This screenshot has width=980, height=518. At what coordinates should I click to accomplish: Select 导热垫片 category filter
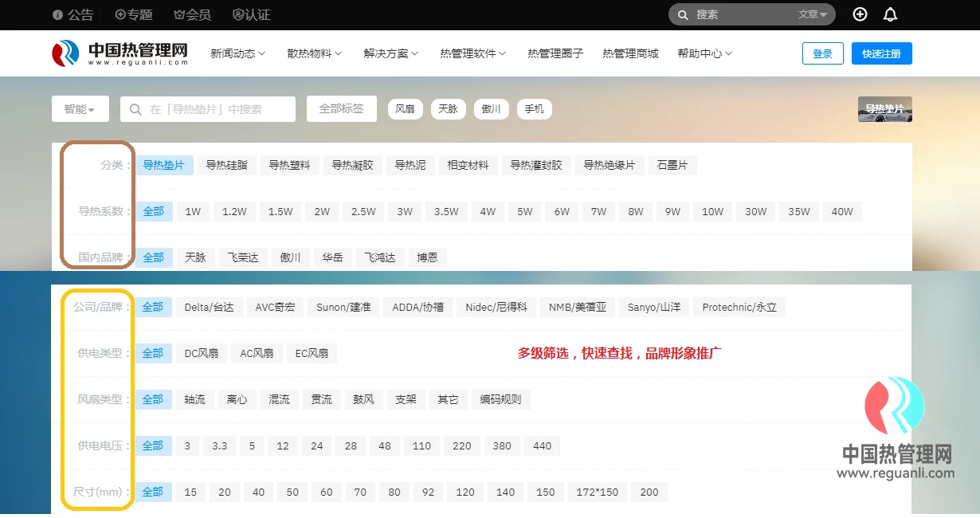click(163, 165)
